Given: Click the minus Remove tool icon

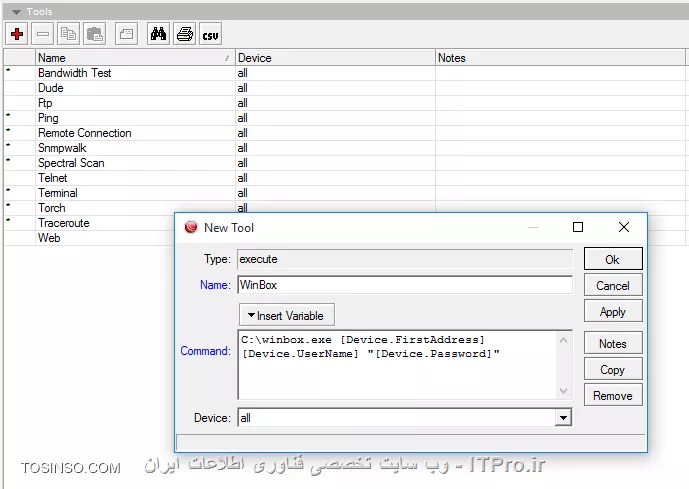Looking at the screenshot, I should point(43,34).
